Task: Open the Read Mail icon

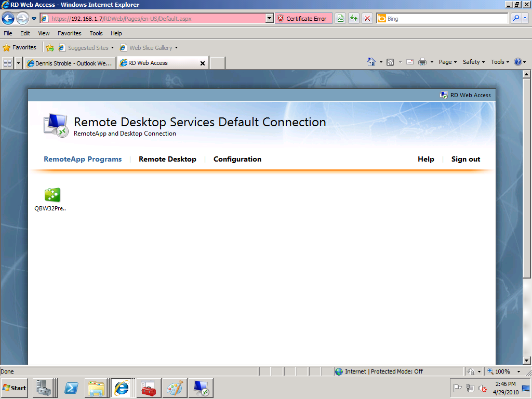Action: [410, 61]
